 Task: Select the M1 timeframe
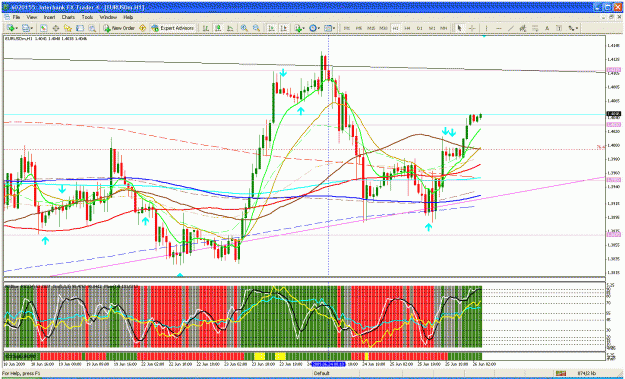pyautogui.click(x=347, y=28)
